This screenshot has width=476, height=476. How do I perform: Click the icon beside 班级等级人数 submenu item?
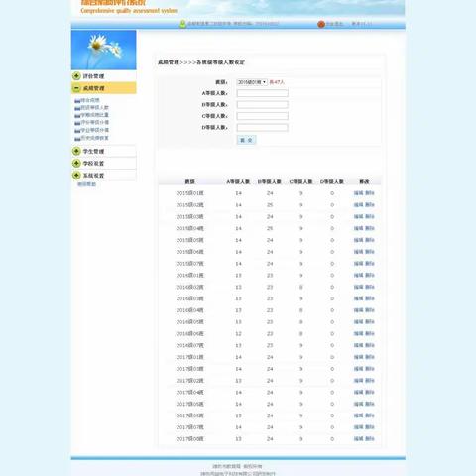[x=77, y=108]
